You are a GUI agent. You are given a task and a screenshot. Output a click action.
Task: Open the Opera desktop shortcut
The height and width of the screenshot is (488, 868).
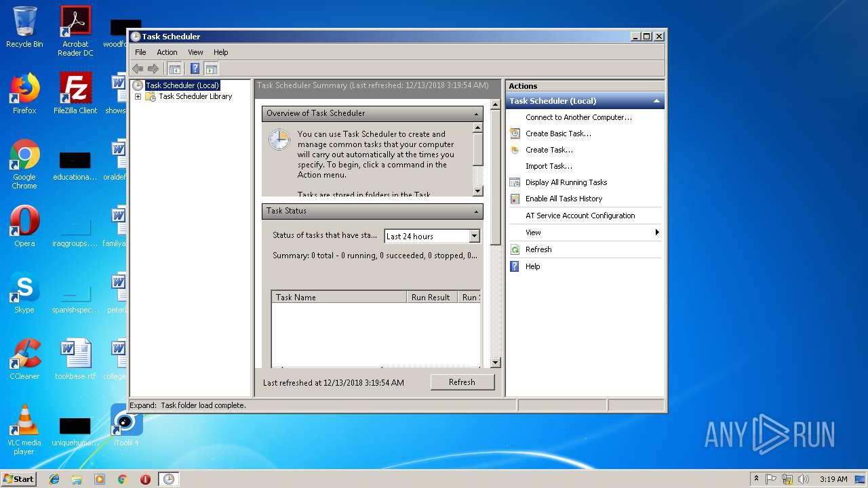[24, 226]
